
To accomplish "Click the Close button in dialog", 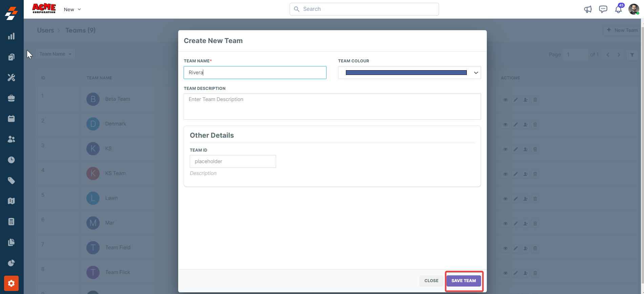I will tap(431, 281).
